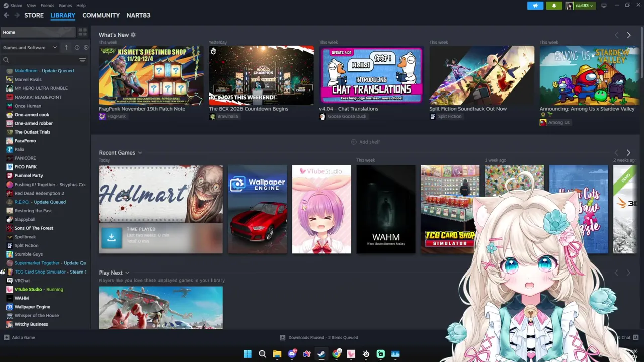Click Add a Game plus icon
644x362 pixels.
[7, 337]
